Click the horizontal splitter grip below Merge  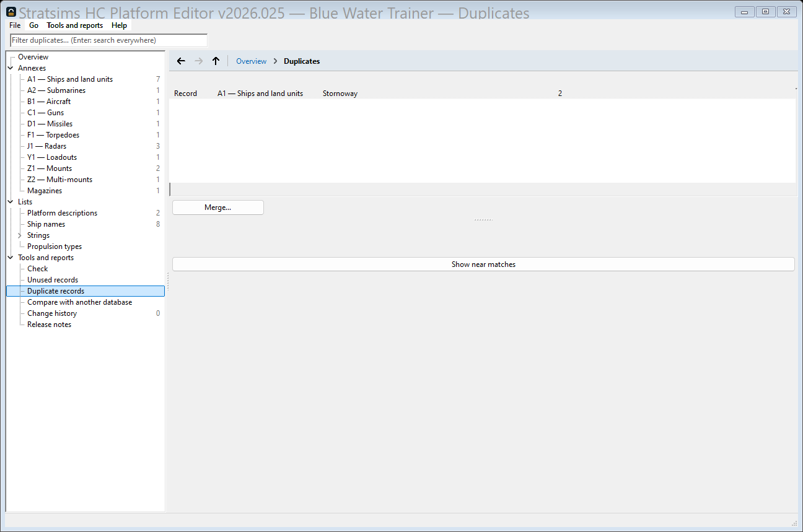[x=483, y=220]
